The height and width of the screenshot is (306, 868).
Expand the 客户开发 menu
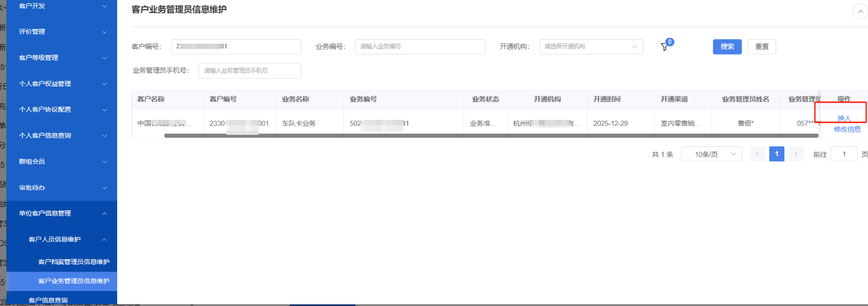[62, 6]
